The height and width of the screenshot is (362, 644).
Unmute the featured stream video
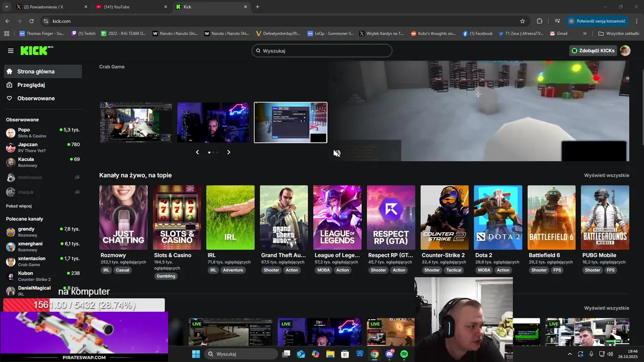click(337, 153)
